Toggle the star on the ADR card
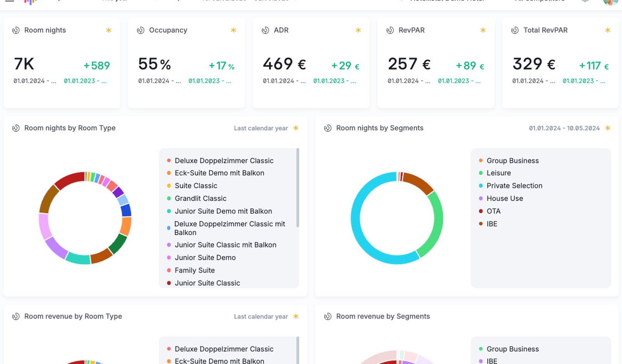The image size is (622, 364). (x=358, y=30)
